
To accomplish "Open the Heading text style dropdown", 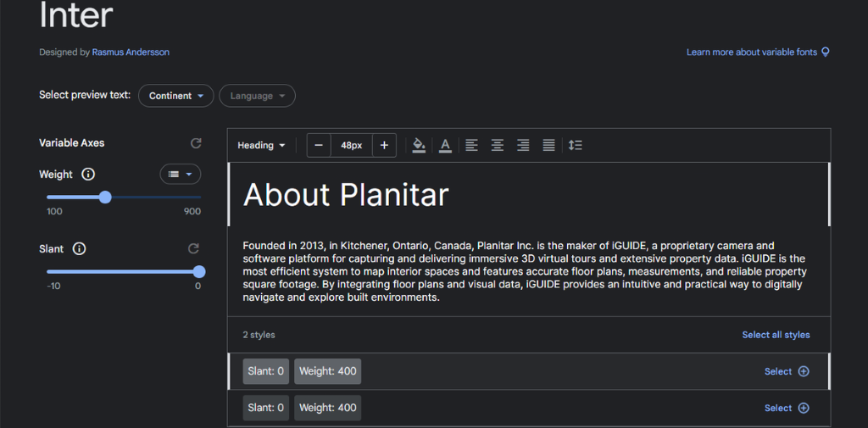I will click(261, 146).
